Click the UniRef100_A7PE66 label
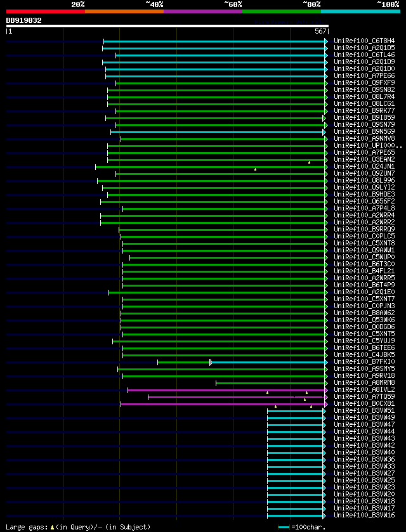The width and height of the screenshot is (406, 532). click(364, 76)
